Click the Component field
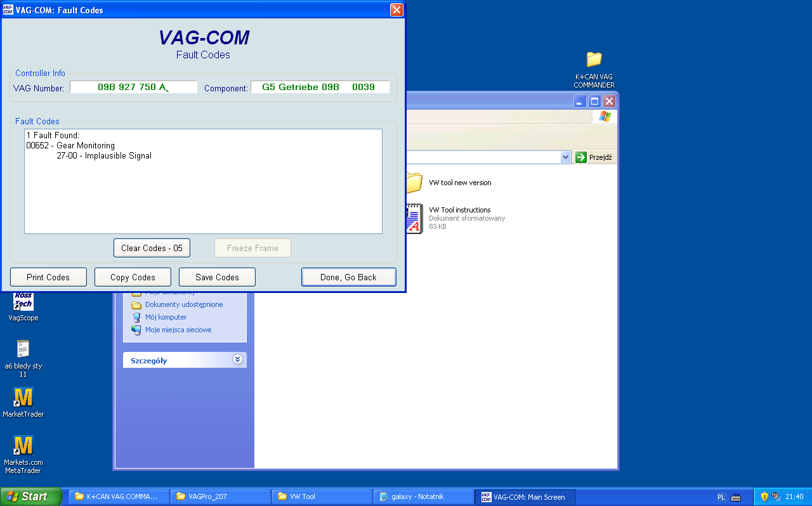The image size is (812, 506). click(x=320, y=88)
